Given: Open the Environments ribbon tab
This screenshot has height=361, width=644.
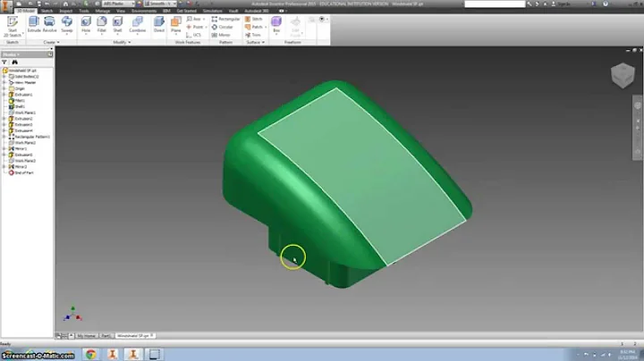Looking at the screenshot, I should tap(144, 11).
